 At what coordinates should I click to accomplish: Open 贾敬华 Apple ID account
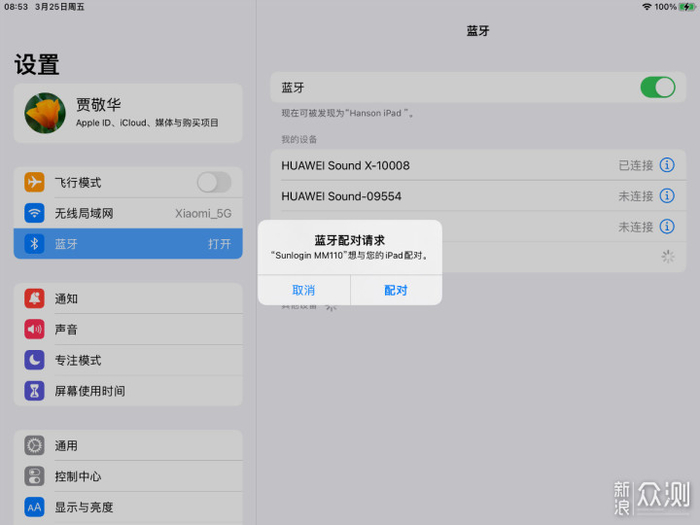tap(128, 113)
